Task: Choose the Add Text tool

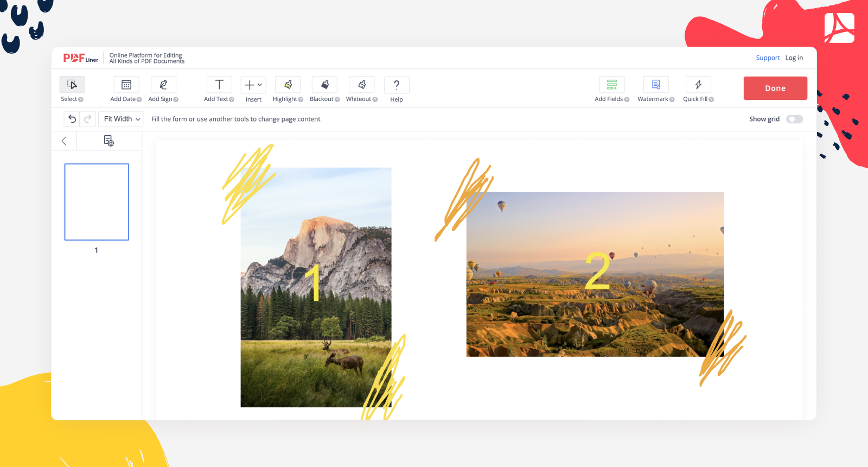Action: point(219,85)
